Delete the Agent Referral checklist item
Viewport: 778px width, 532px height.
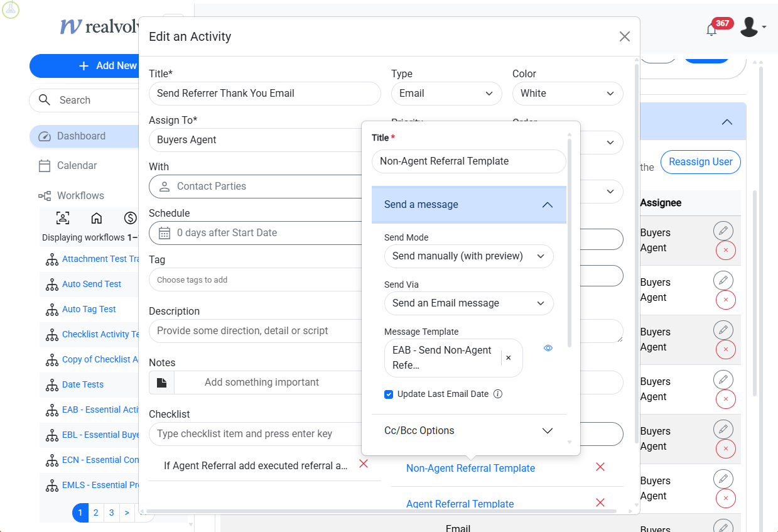tap(363, 464)
